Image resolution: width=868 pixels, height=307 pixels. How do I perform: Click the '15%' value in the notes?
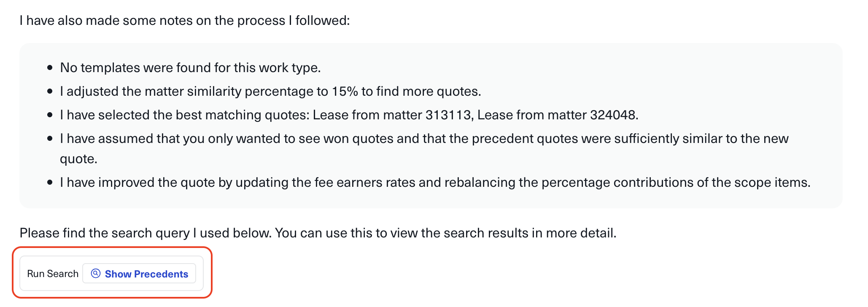point(345,91)
